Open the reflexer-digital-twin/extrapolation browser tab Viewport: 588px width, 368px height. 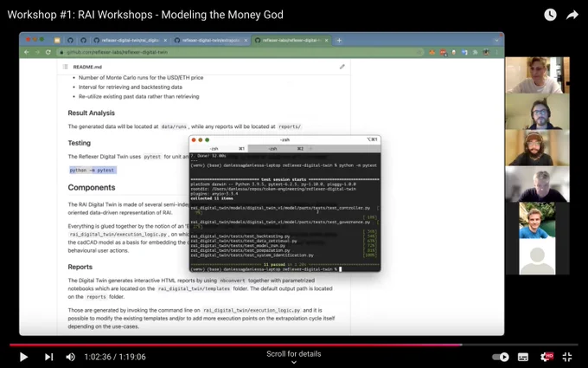[211, 40]
